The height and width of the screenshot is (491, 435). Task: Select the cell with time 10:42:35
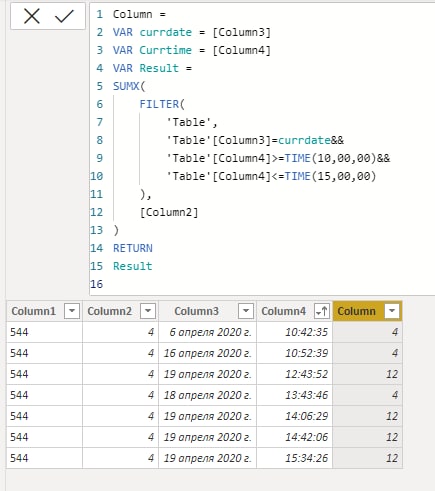[295, 332]
